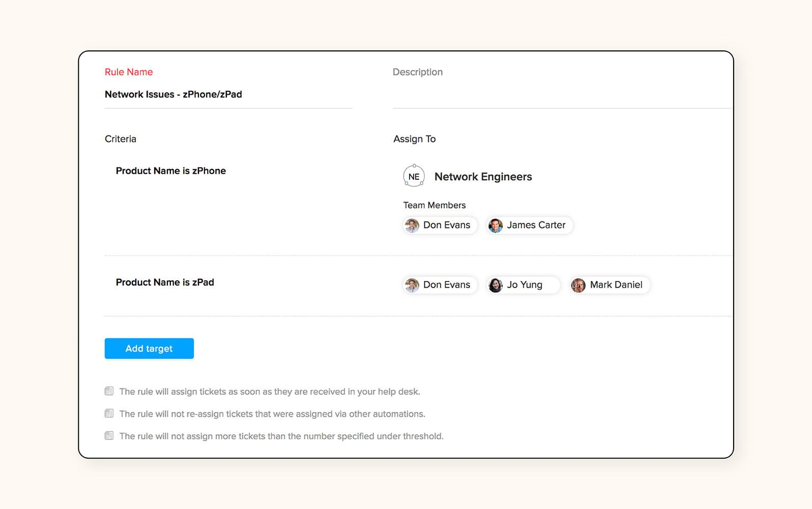This screenshot has width=812, height=509.
Task: Click the Network Engineers NE team icon
Action: (414, 176)
